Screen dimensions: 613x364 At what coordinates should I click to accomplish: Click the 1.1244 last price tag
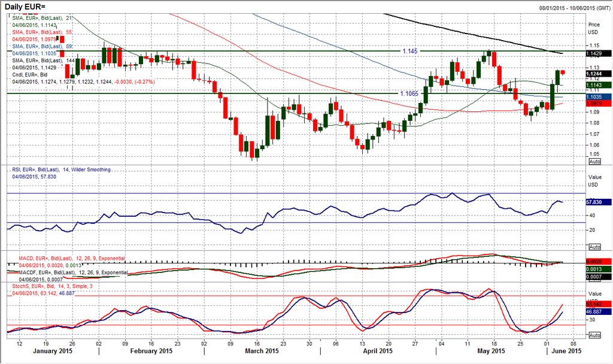(x=599, y=74)
